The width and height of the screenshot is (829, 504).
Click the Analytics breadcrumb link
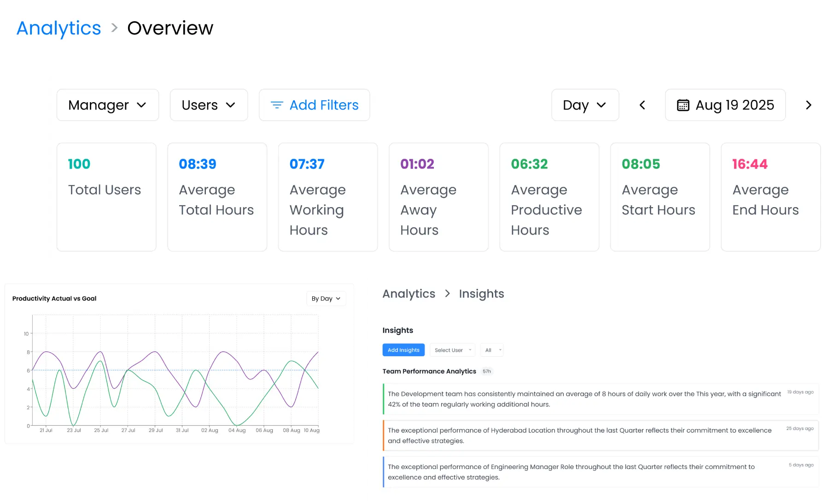(58, 28)
